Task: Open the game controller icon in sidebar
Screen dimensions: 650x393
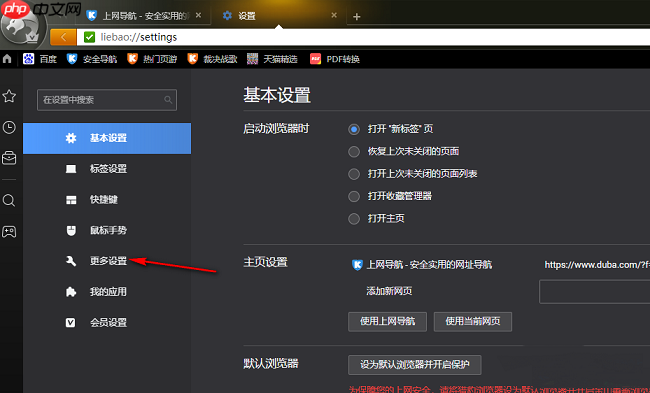Action: pyautogui.click(x=9, y=231)
